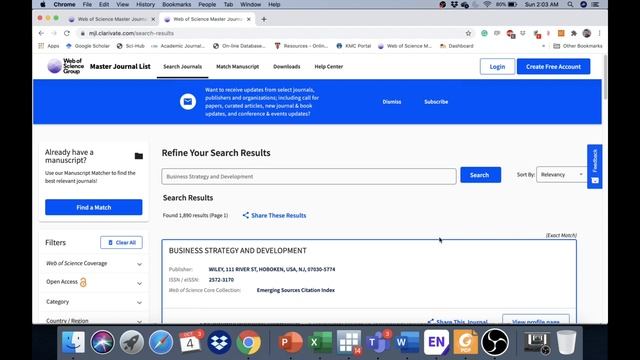Open the Bookmarks menu

click(x=176, y=4)
